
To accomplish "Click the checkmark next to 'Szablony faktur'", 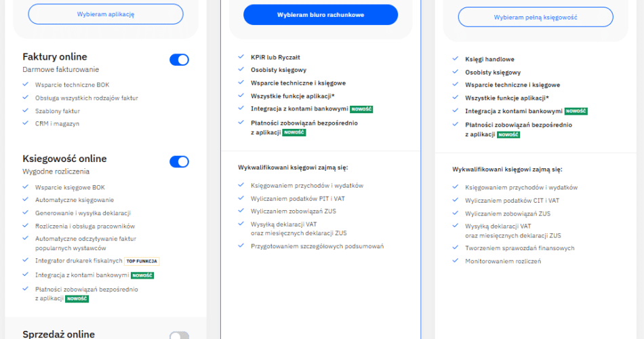I will pyautogui.click(x=25, y=111).
